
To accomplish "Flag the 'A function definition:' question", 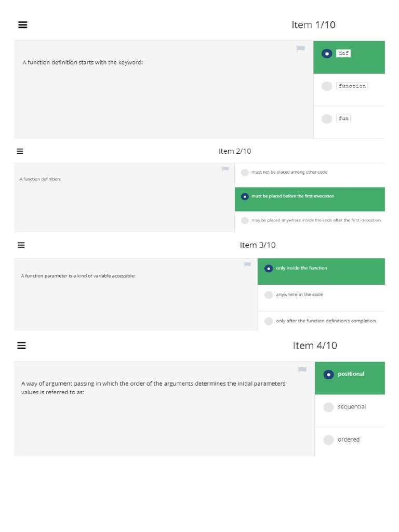I will (x=225, y=169).
